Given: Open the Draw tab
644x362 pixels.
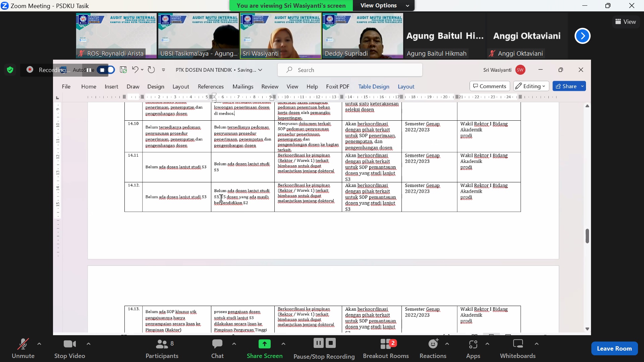Looking at the screenshot, I should 133,86.
